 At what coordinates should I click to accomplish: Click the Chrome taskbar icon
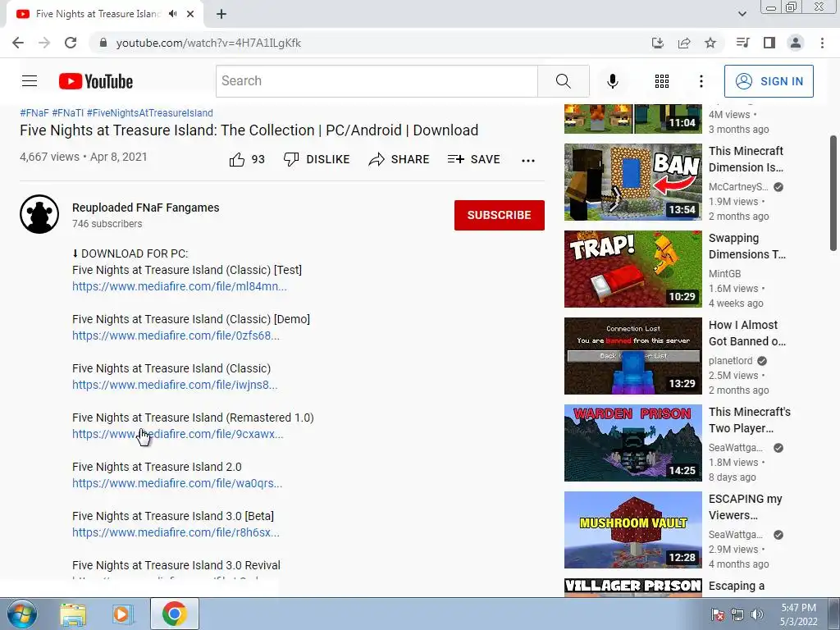(175, 614)
